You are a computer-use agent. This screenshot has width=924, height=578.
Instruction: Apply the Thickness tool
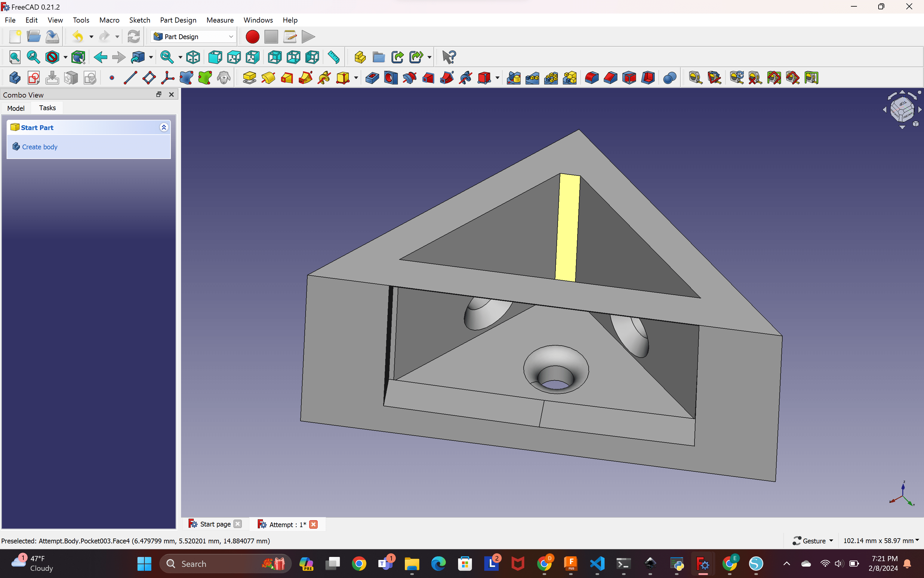(x=648, y=78)
